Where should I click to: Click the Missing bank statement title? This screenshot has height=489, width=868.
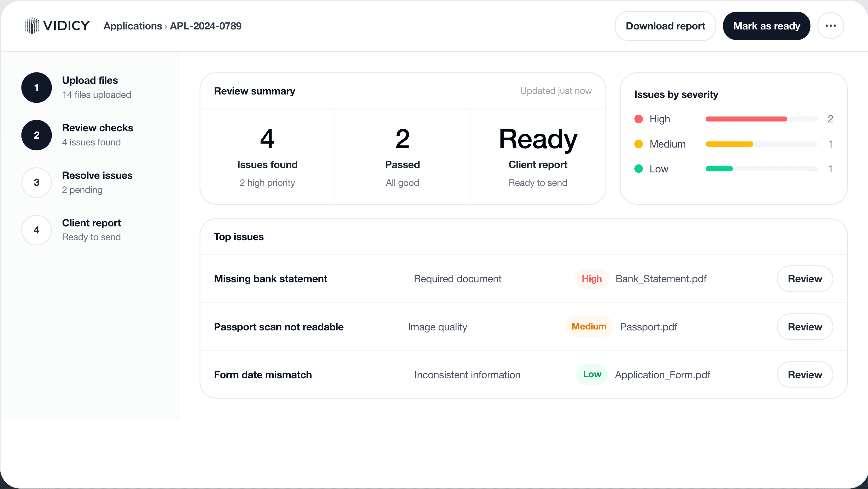point(271,279)
